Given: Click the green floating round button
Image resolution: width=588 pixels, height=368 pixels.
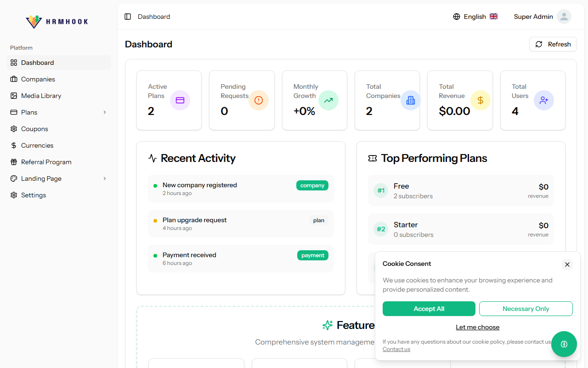Looking at the screenshot, I should [x=564, y=344].
